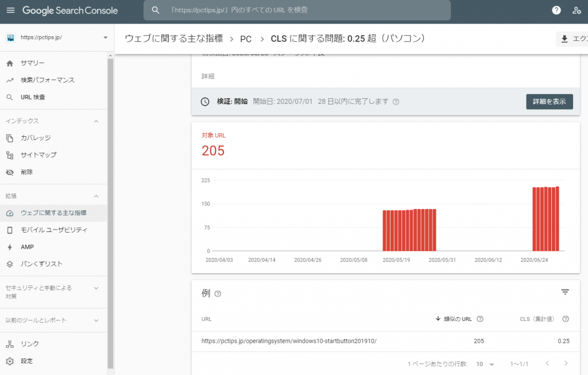The width and height of the screenshot is (588, 375).
Task: Expand セキュリティと手動による対策 section
Action: (96, 288)
